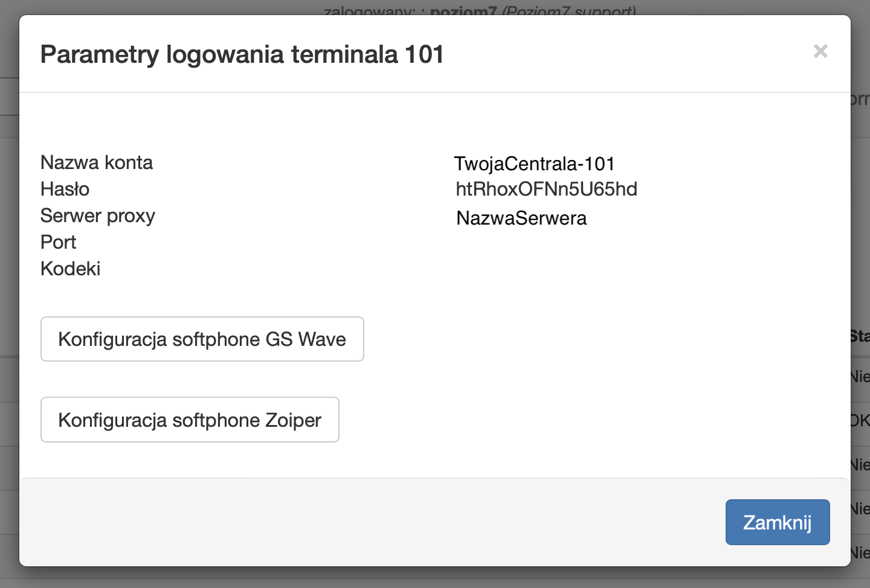The height and width of the screenshot is (588, 870).
Task: Click the Serwer proxy label
Action: click(98, 216)
